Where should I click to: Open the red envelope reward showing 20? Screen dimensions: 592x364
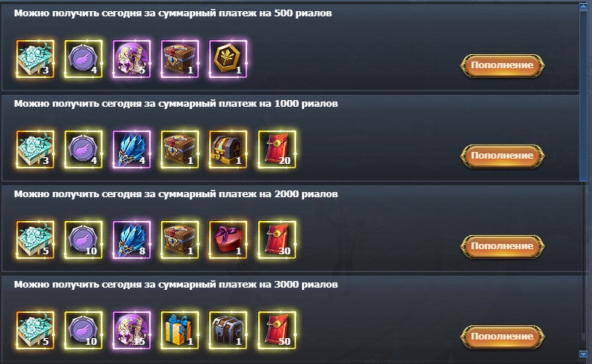coord(277,149)
